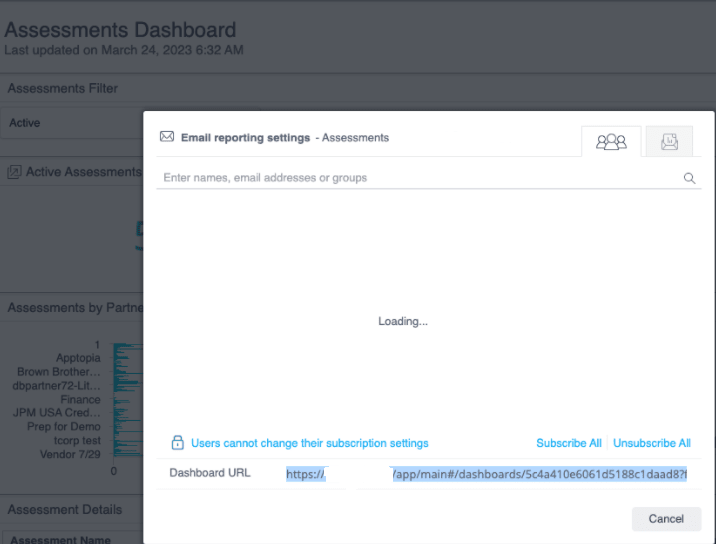Click the Assessments Filter header
Screen dimensions: 716x544
63,88
